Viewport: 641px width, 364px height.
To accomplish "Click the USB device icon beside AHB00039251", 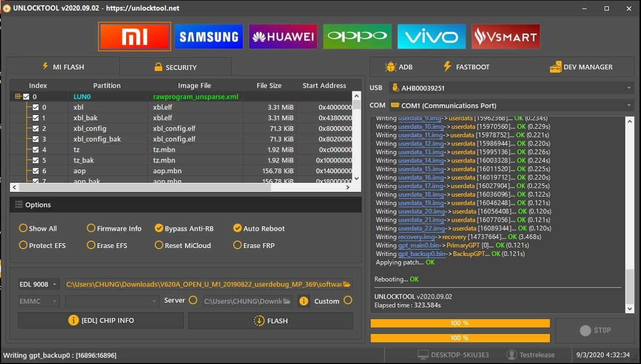I will tap(395, 88).
